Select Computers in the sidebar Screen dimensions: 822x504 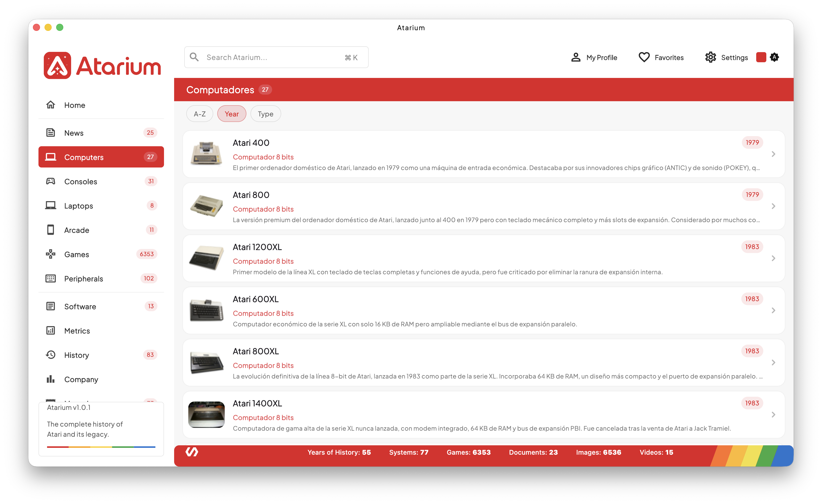point(101,157)
